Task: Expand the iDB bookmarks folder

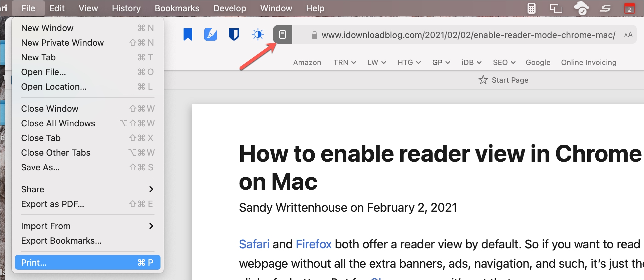Action: [471, 62]
